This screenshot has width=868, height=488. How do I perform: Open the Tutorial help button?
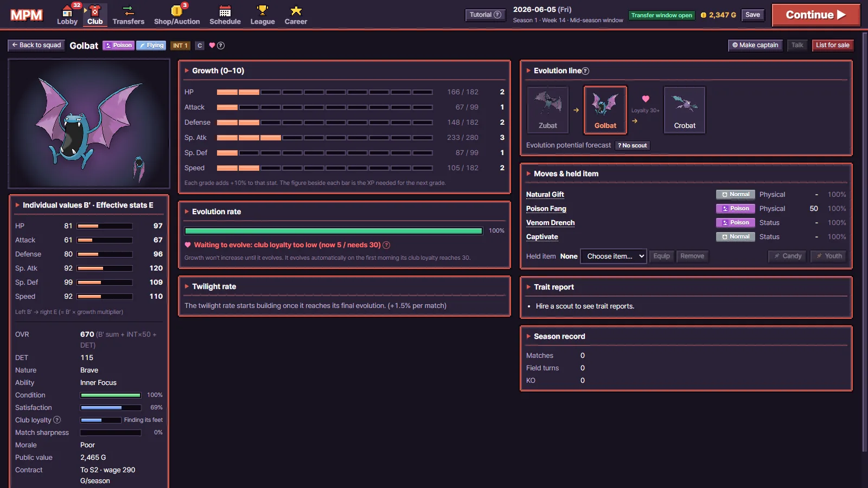tap(485, 15)
